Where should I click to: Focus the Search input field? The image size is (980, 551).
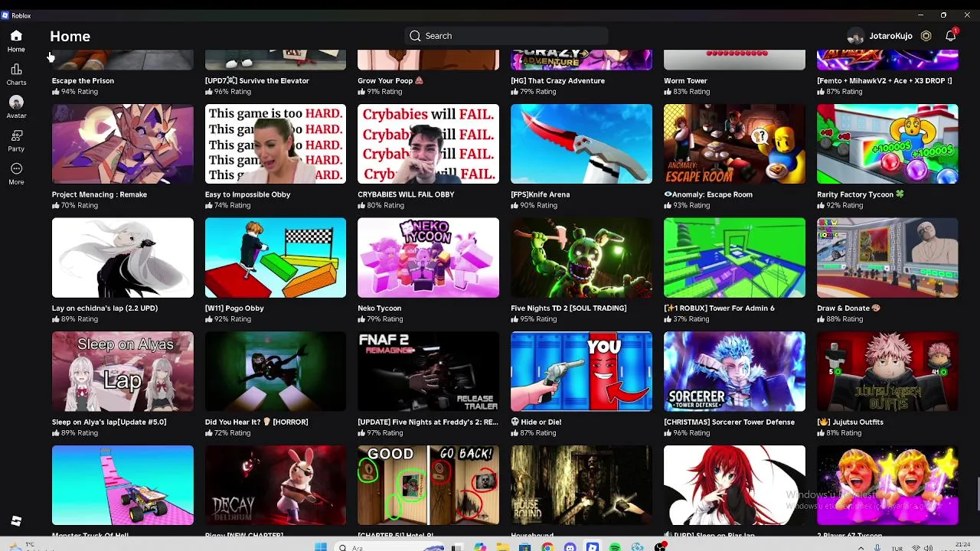[x=506, y=36]
